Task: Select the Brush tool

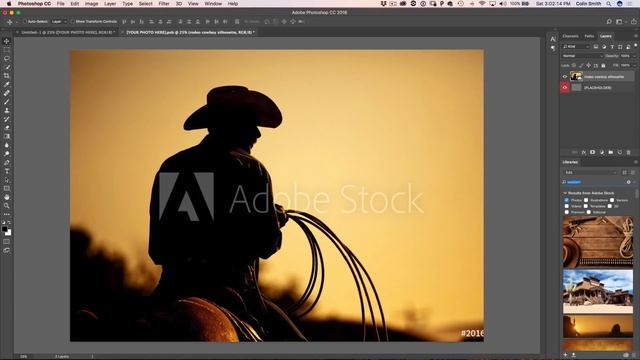Action: click(x=7, y=102)
